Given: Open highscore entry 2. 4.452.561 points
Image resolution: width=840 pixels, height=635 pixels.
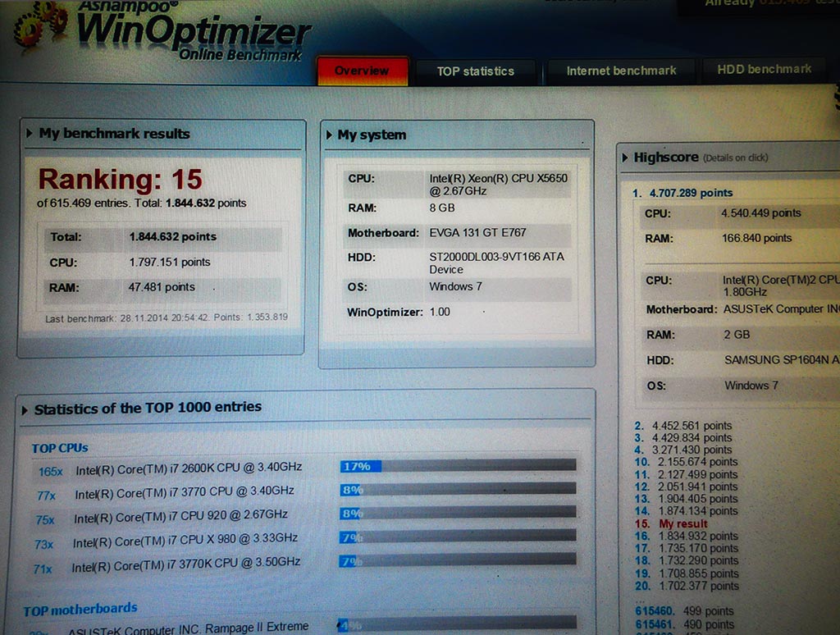Looking at the screenshot, I should tap(683, 426).
